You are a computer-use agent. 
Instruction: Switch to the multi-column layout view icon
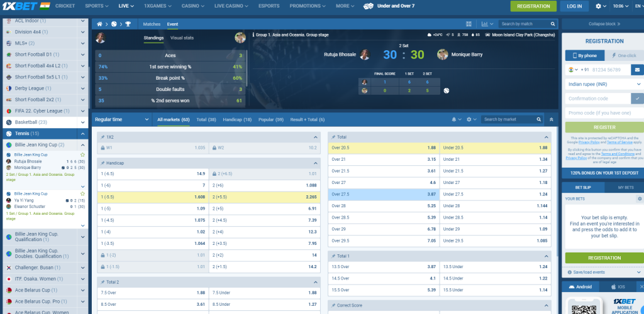click(469, 24)
